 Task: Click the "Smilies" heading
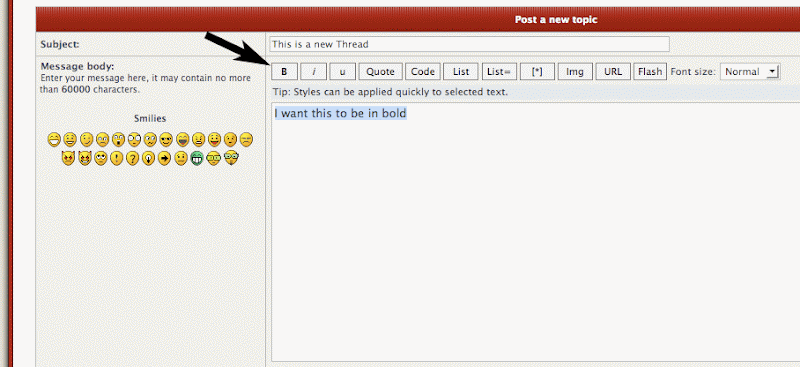(150, 118)
